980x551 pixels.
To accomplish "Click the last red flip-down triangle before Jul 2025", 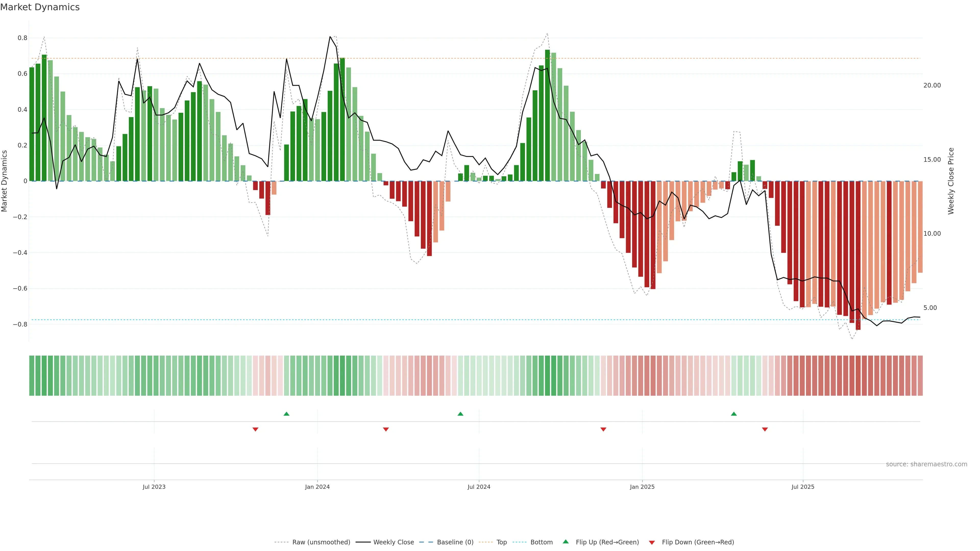I will (765, 429).
